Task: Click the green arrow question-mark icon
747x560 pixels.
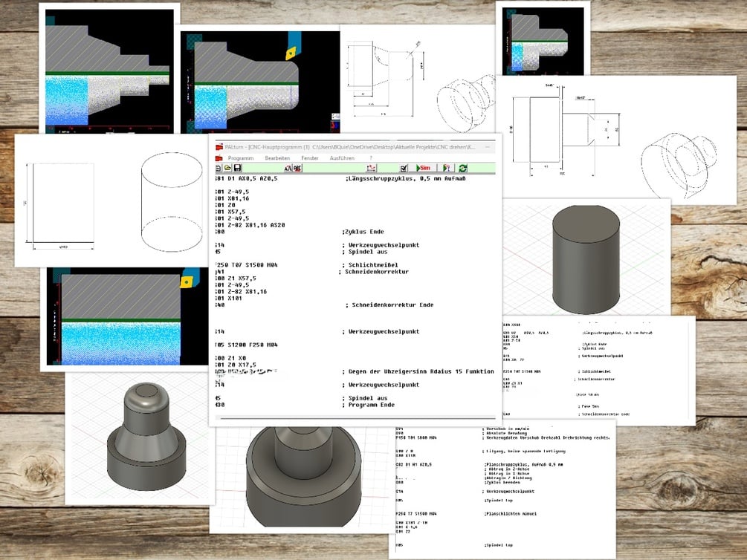Action: click(447, 168)
